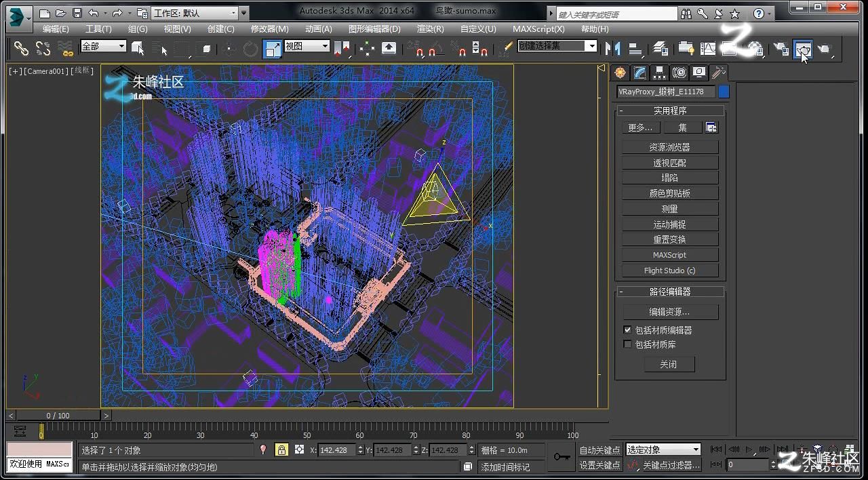Toggle 设置关键点 set key mode
The width and height of the screenshot is (868, 480).
599,465
